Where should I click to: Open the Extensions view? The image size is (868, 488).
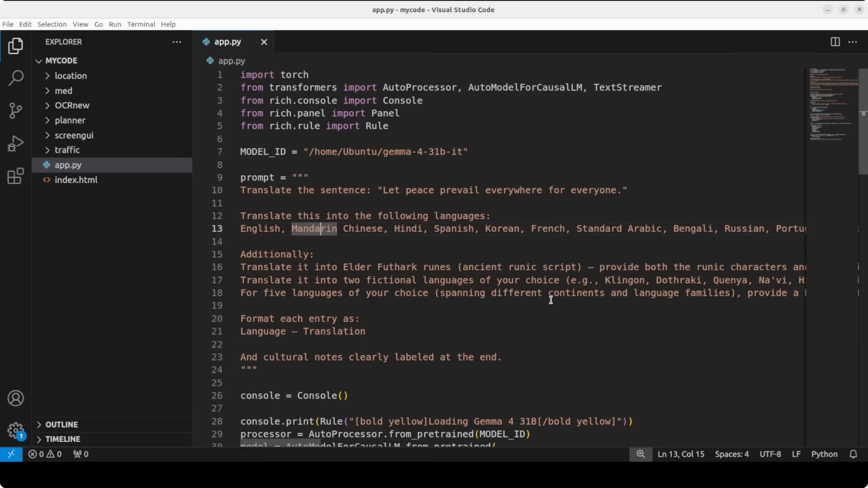pos(16,176)
